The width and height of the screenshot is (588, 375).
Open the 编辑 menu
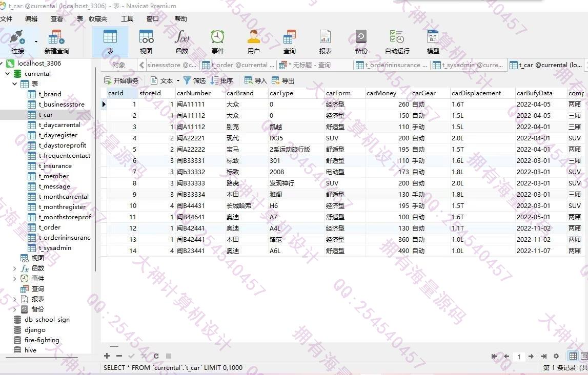(x=31, y=19)
